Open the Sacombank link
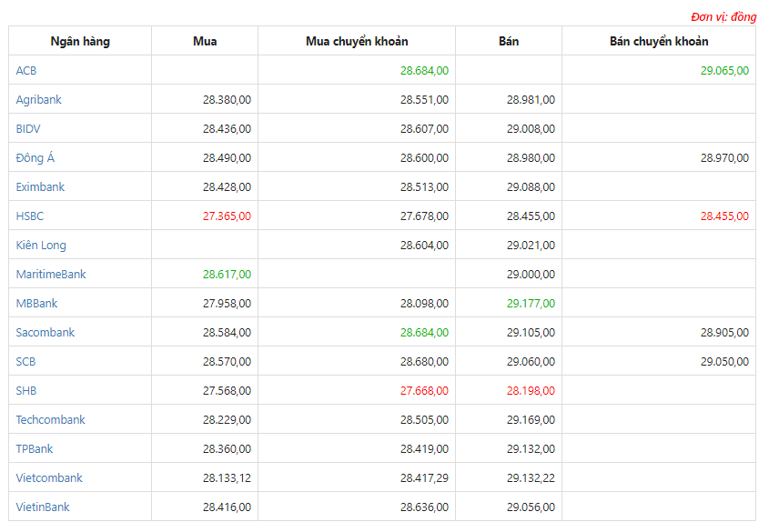 tap(46, 333)
